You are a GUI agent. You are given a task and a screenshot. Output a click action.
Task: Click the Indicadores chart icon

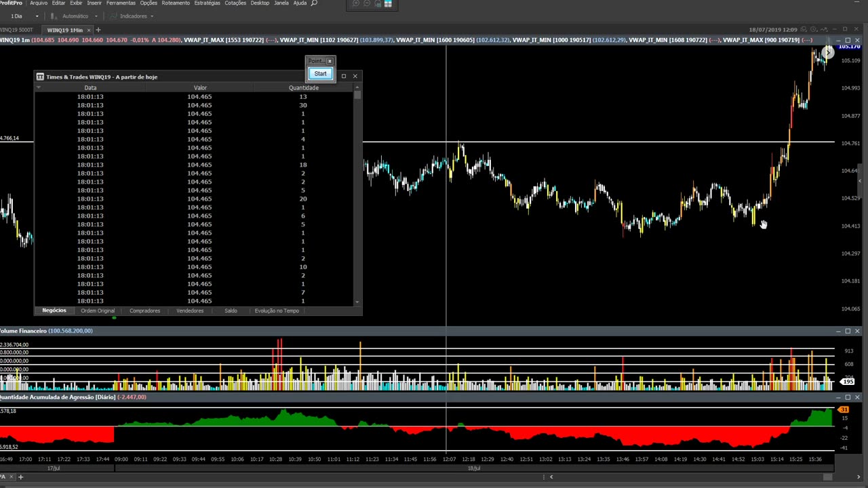(x=113, y=16)
